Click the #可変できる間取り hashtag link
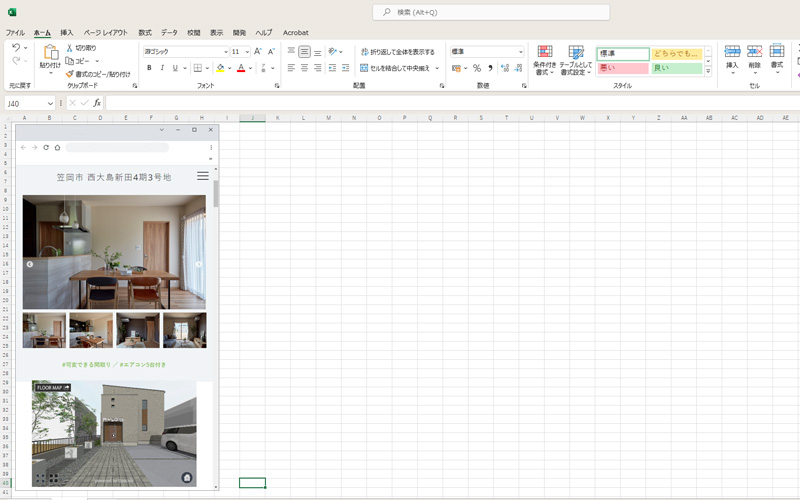Image resolution: width=800 pixels, height=500 pixels. [89, 365]
